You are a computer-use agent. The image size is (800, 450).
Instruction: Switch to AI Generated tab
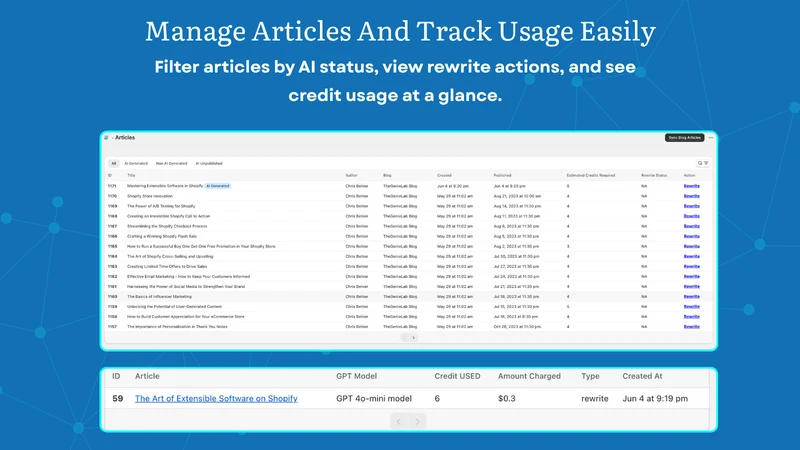click(x=136, y=163)
